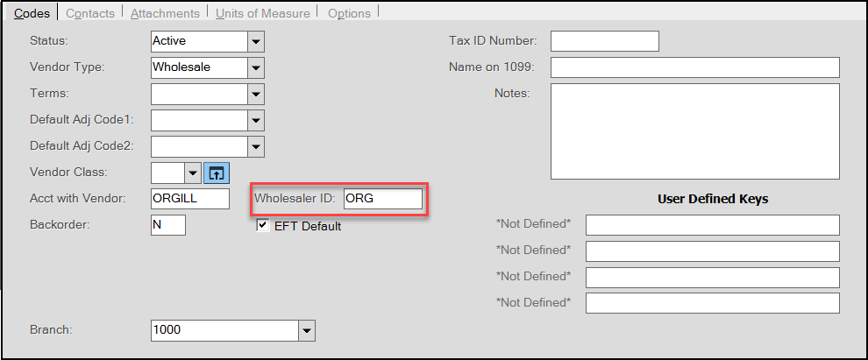Image resolution: width=868 pixels, height=360 pixels.
Task: Switch to the Attachments tab
Action: click(165, 13)
